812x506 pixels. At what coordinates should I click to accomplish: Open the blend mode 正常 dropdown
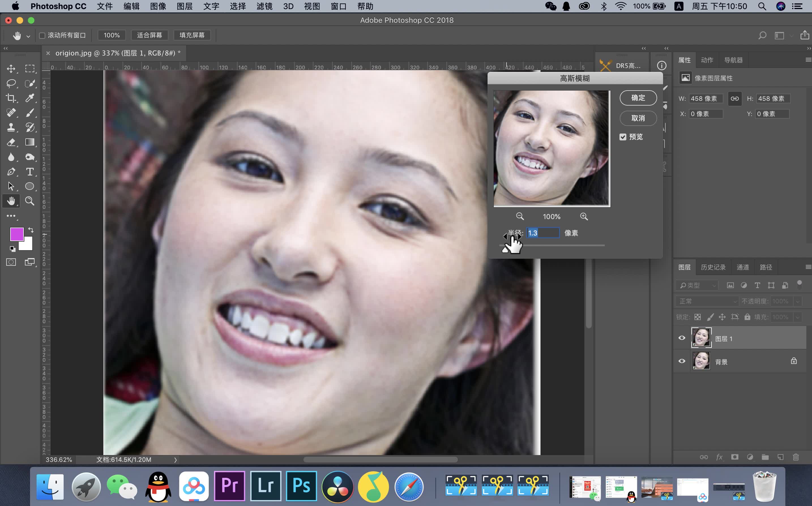click(x=707, y=301)
